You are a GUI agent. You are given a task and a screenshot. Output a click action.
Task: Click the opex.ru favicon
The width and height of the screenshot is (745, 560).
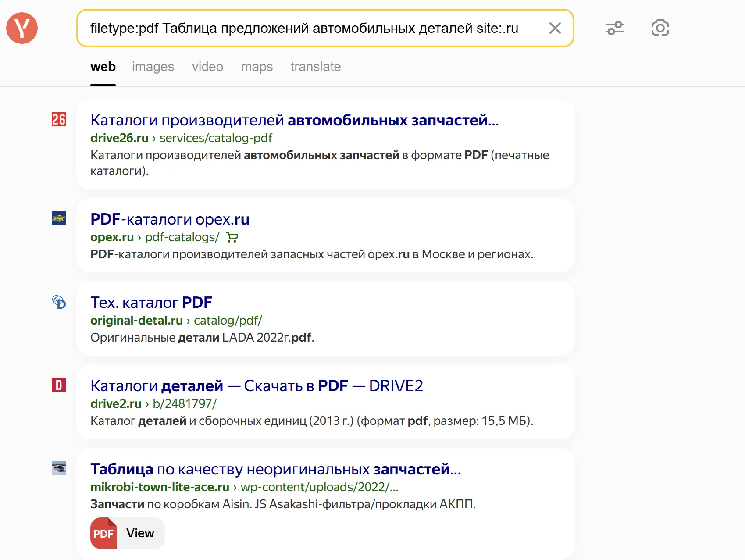click(59, 218)
